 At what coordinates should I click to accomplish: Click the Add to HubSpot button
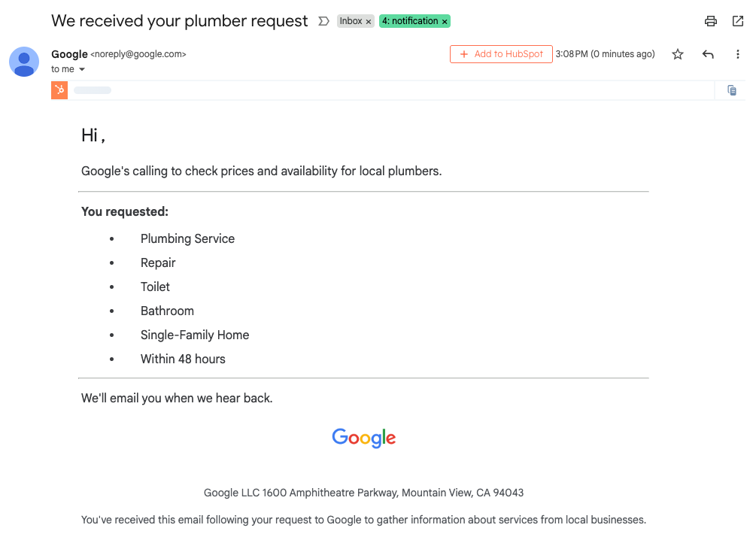click(501, 53)
